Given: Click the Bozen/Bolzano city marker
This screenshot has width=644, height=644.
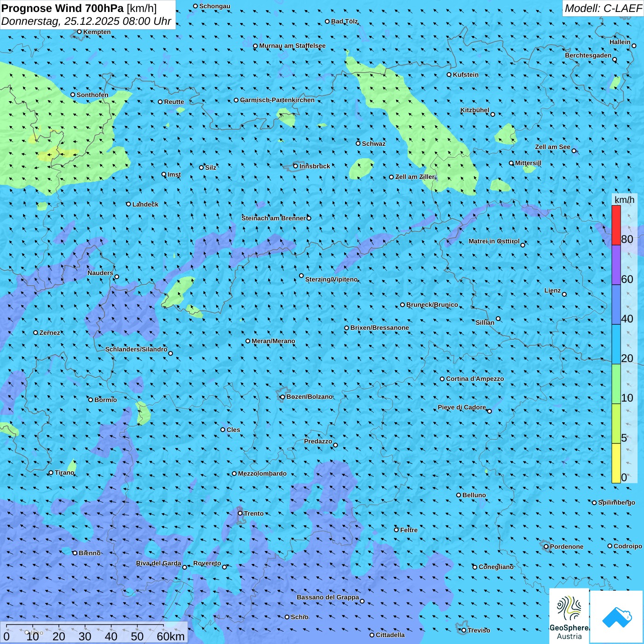Looking at the screenshot, I should (x=282, y=397).
